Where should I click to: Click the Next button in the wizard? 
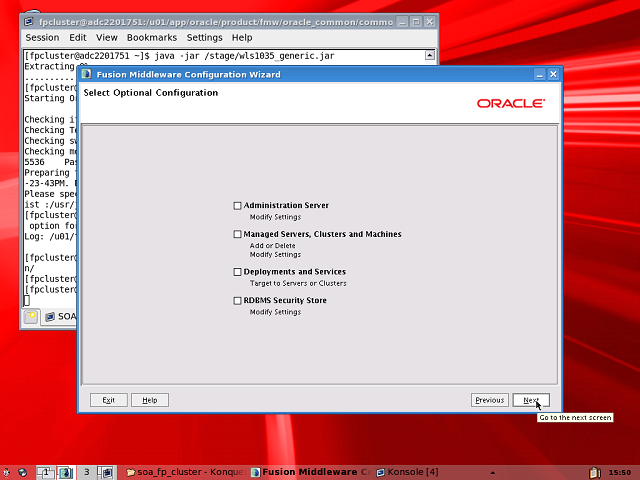[531, 400]
